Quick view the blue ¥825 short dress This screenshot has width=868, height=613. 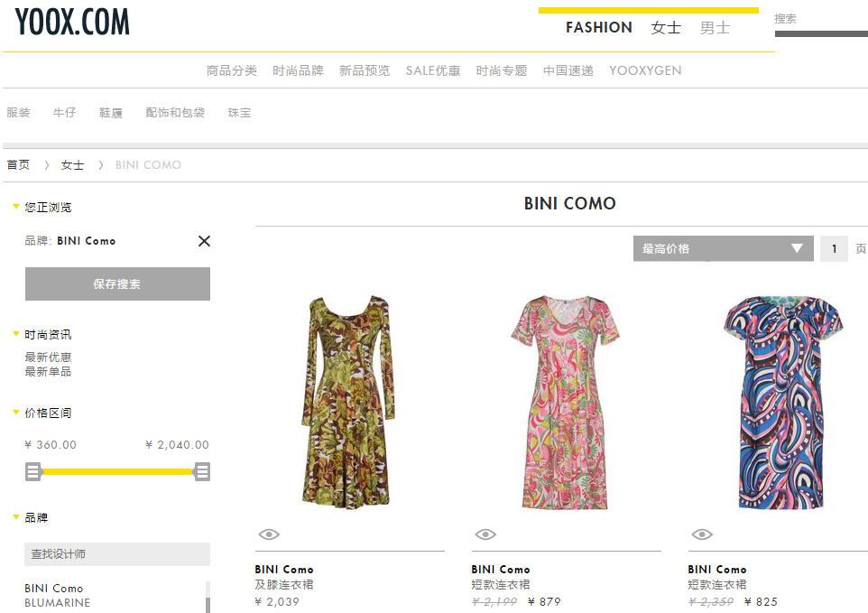[x=702, y=534]
